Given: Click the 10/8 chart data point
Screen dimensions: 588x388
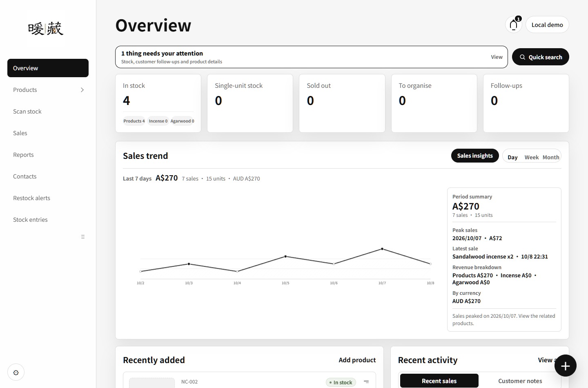Looking at the screenshot, I should [430, 264].
